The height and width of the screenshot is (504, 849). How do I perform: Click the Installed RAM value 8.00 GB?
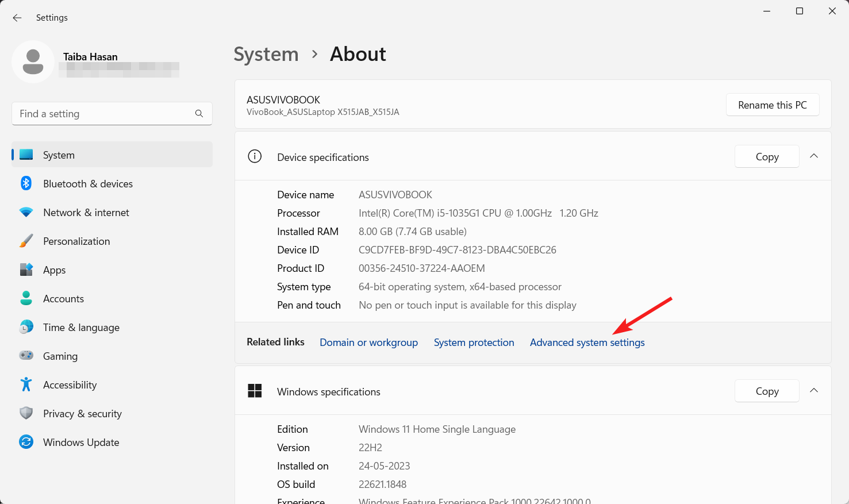point(413,232)
